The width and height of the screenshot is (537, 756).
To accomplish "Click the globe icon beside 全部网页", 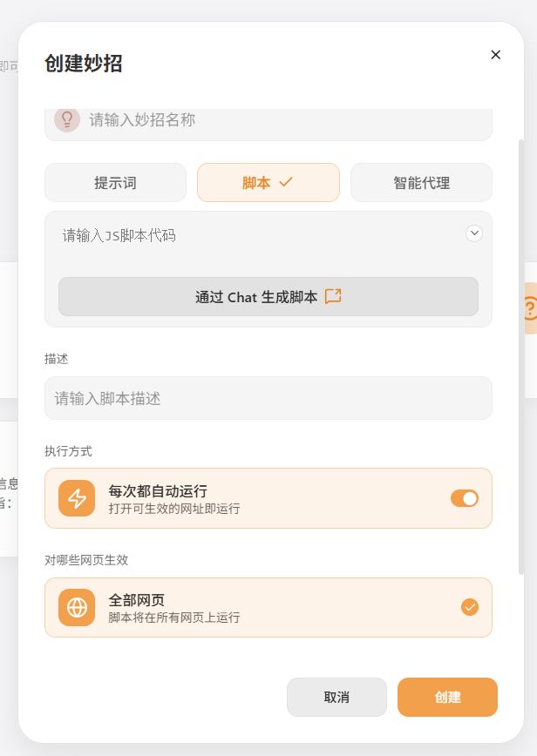I will pos(77,607).
